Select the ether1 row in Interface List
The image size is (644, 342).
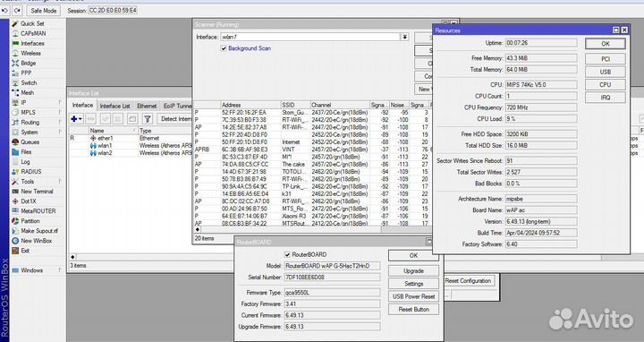131,139
